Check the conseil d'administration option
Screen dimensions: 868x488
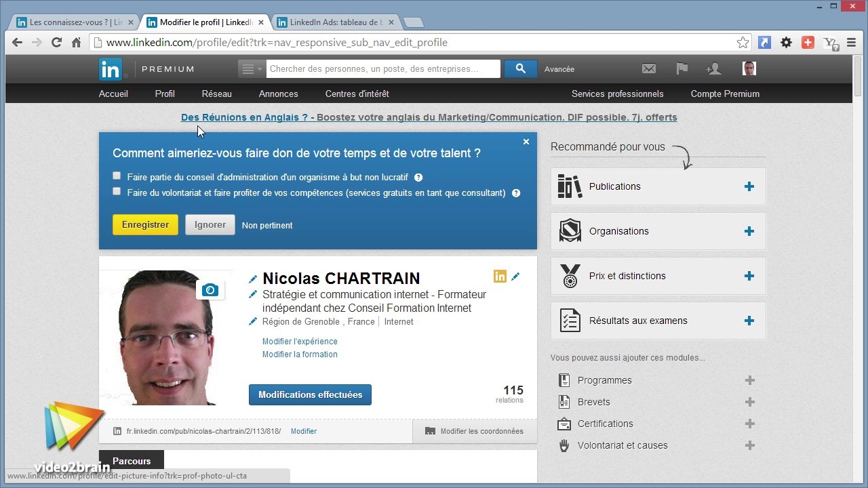[117, 176]
